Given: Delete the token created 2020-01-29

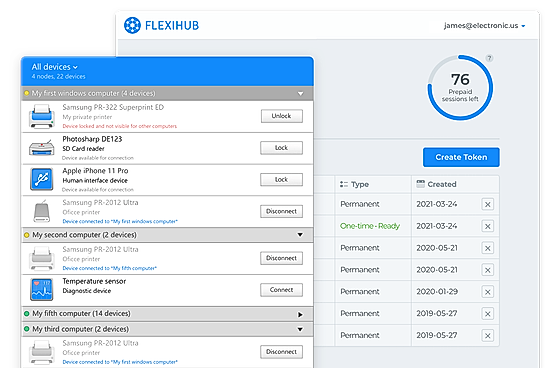Looking at the screenshot, I should (488, 292).
